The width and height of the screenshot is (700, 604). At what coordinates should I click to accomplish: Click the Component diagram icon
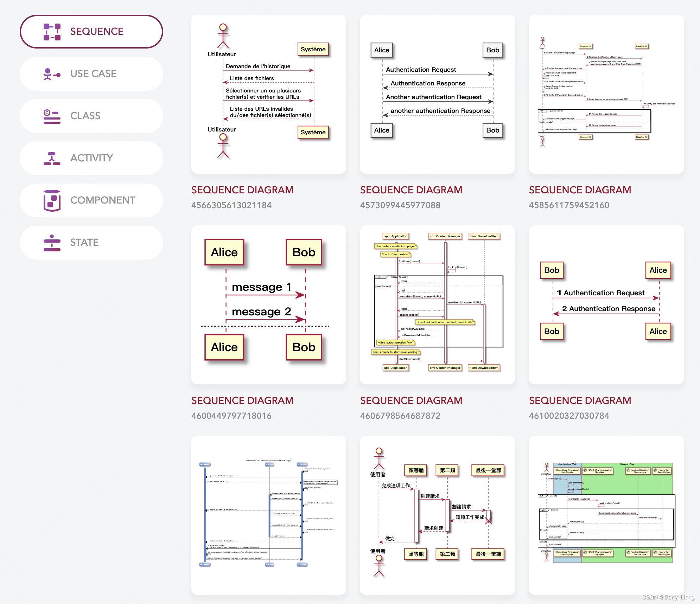tap(52, 200)
